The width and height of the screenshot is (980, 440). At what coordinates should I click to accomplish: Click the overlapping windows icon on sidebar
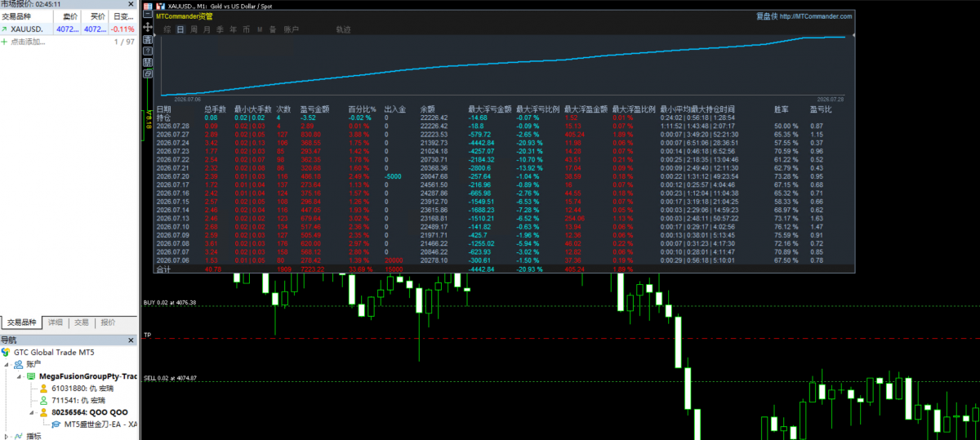(x=148, y=73)
